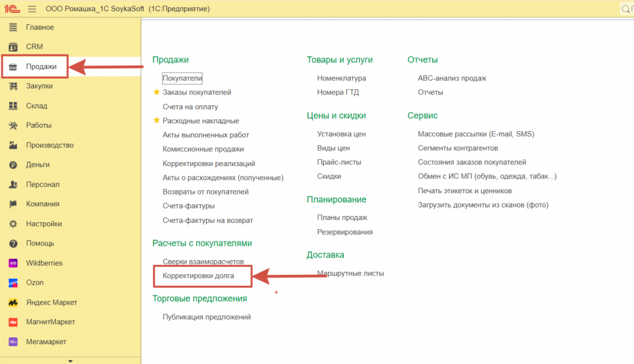Open the Номенклатура link
Image resolution: width=634 pixels, height=364 pixels.
point(341,78)
